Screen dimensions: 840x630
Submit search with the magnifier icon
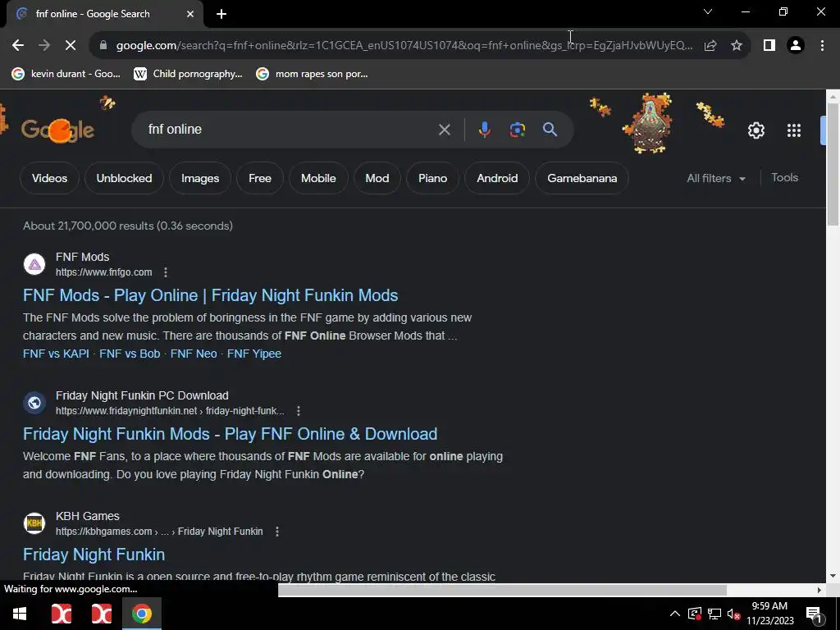[550, 130]
